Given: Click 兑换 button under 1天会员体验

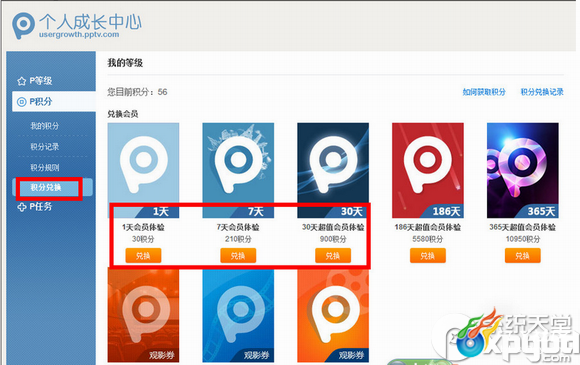Looking at the screenshot, I should coord(143,256).
